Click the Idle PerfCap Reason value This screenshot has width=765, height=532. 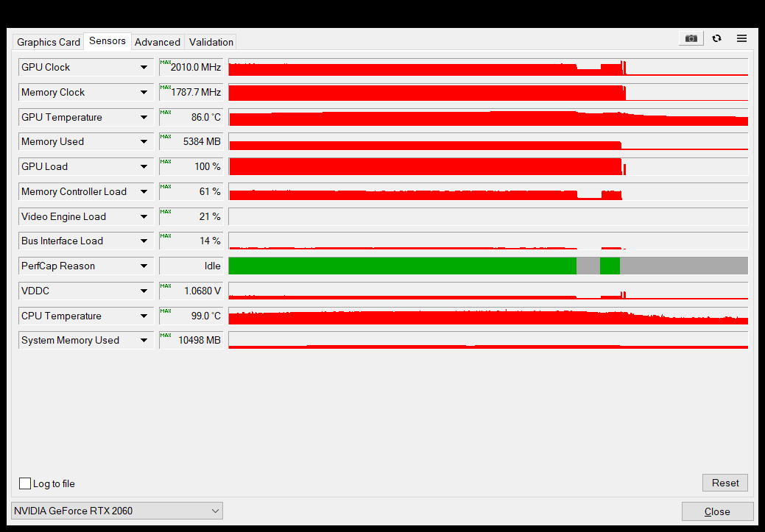(191, 266)
